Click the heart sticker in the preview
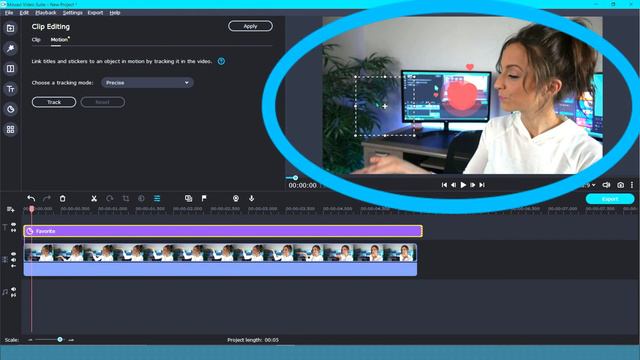Viewport: 640px width, 360px height. click(469, 67)
